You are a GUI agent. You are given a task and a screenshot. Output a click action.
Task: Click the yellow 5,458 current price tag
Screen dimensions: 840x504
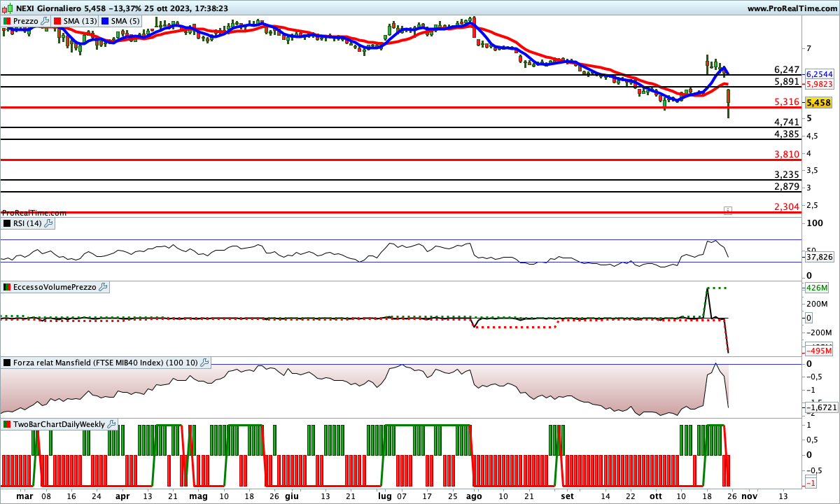tap(819, 102)
